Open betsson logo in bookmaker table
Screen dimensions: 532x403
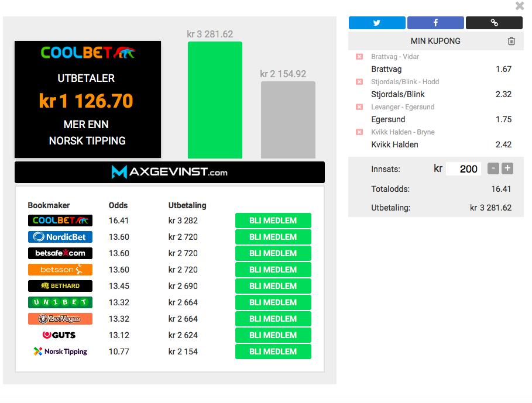60,270
